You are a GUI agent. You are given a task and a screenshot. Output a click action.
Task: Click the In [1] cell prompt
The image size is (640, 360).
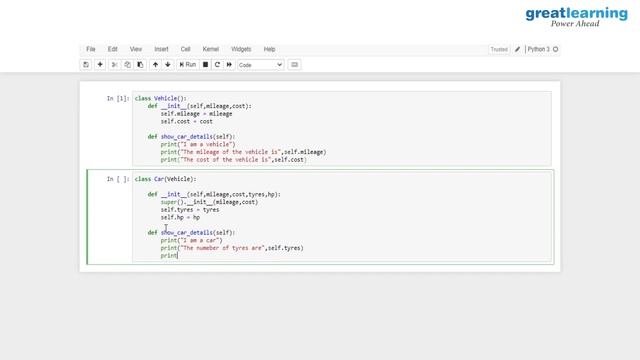118,98
